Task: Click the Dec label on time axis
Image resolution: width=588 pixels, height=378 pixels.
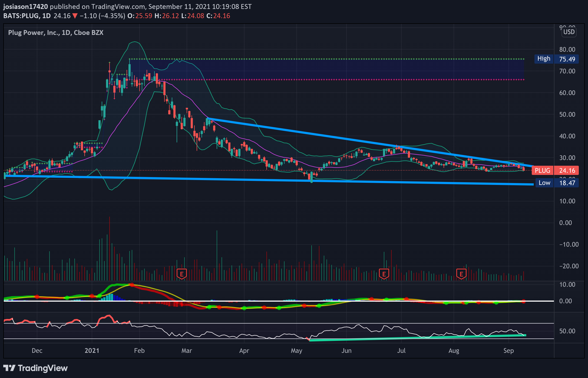Action: (x=37, y=351)
